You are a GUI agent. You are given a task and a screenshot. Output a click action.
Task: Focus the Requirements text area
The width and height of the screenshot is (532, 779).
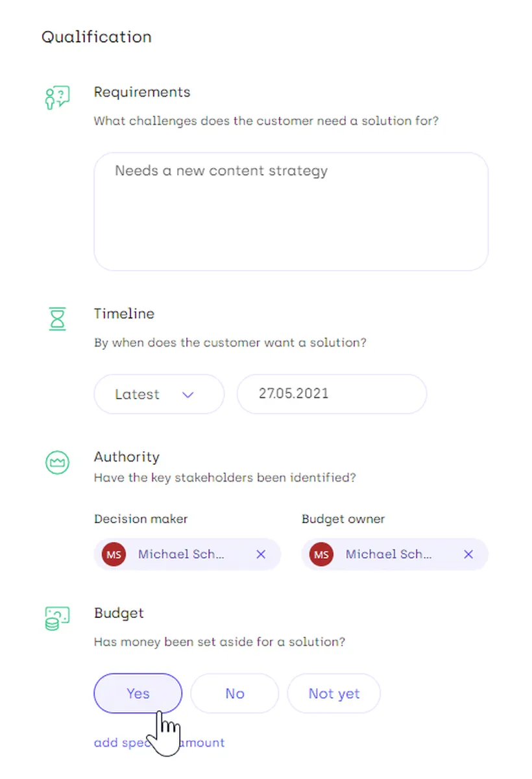click(291, 212)
